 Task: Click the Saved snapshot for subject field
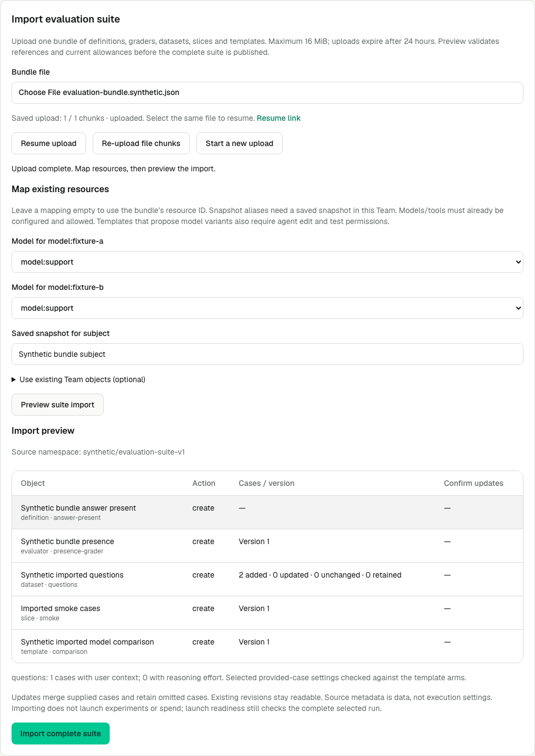tap(267, 354)
